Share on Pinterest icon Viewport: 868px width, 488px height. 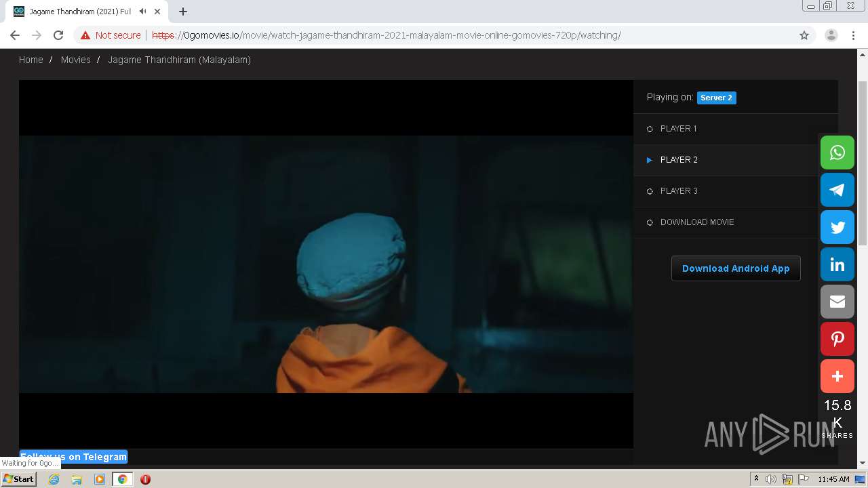tap(837, 339)
